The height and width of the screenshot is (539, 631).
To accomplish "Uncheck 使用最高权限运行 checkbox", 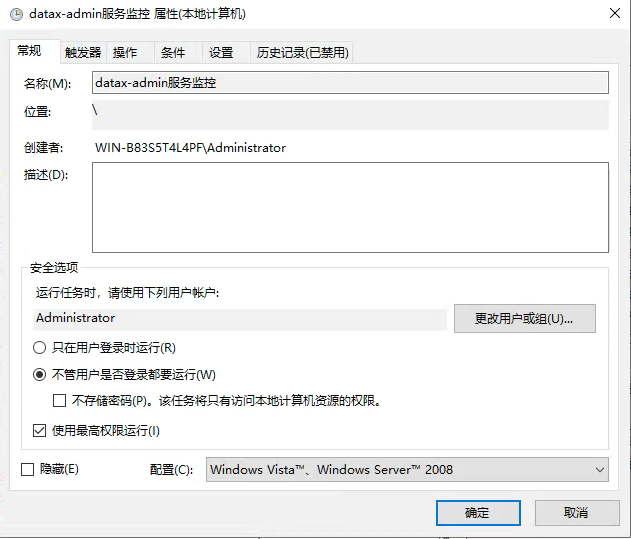I will point(39,431).
